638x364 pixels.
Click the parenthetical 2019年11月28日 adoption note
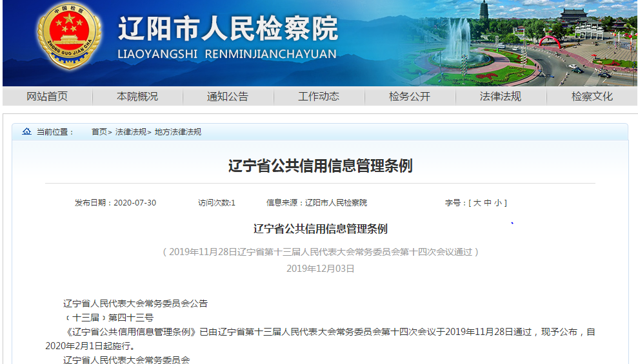click(320, 252)
